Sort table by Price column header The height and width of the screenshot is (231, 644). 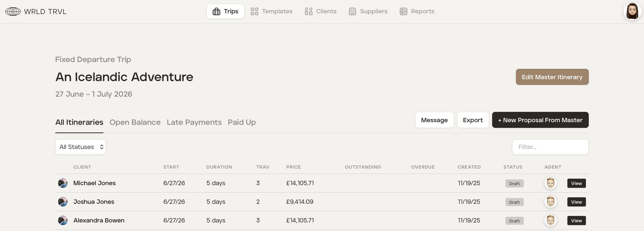pyautogui.click(x=293, y=167)
